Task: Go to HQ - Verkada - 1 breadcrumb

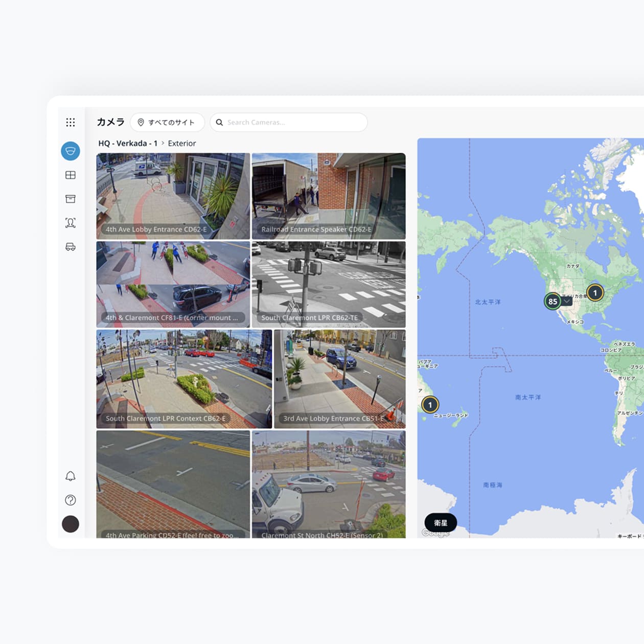Action: [x=128, y=143]
